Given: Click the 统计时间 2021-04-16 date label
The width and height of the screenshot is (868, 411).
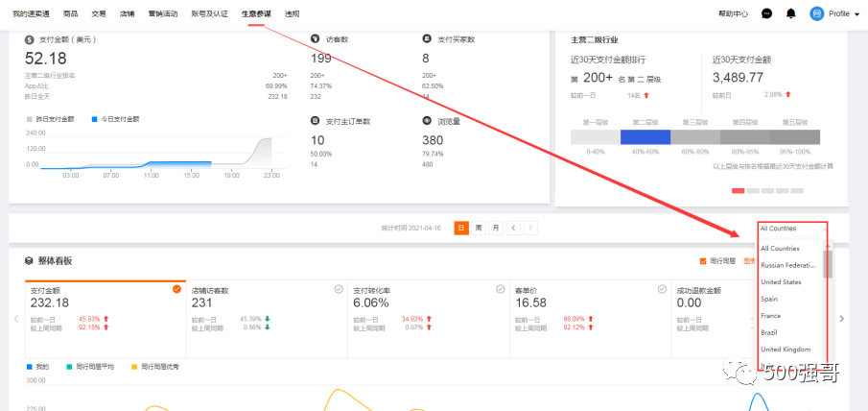Looking at the screenshot, I should [411, 229].
